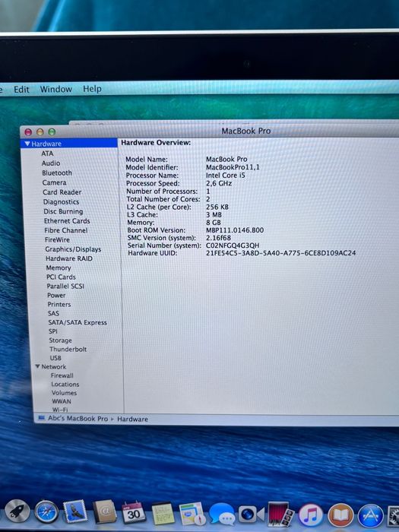Select Ethernet Cards in sidebar

(67, 221)
